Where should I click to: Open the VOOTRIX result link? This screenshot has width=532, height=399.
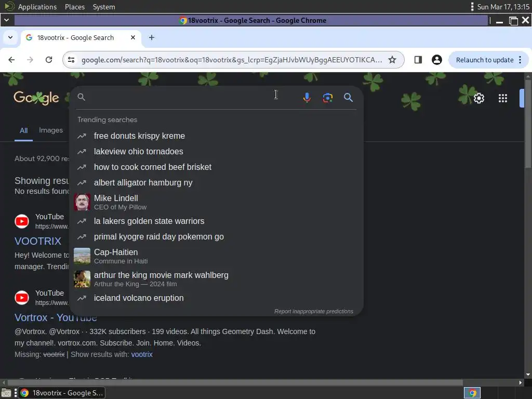pyautogui.click(x=37, y=241)
